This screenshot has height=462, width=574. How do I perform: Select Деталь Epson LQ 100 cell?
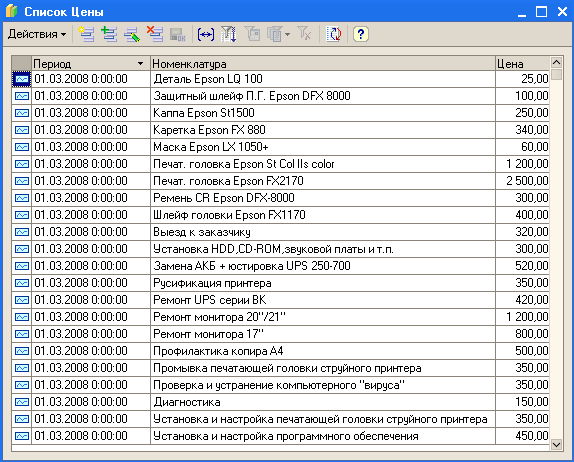coord(323,79)
